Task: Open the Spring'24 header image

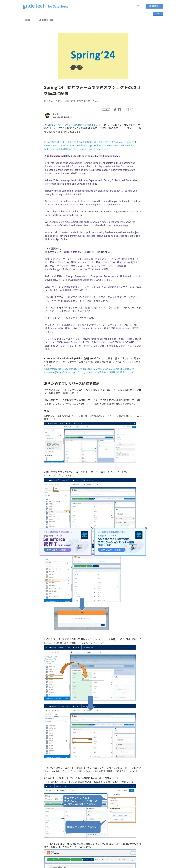Action: click(x=93, y=56)
